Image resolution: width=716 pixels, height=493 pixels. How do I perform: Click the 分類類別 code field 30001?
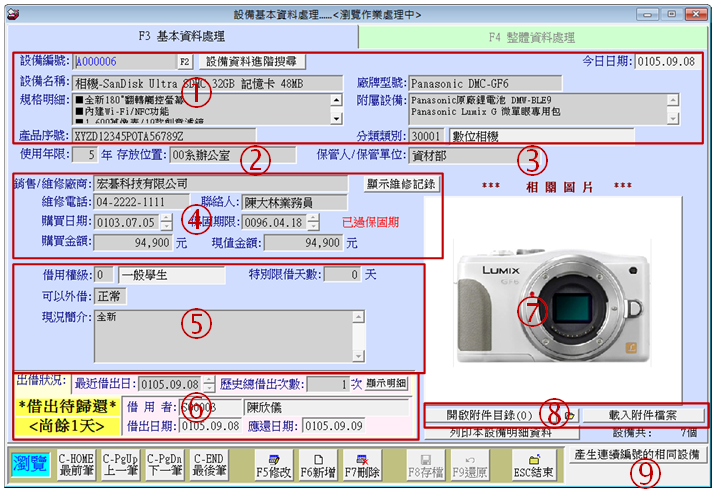click(x=426, y=136)
